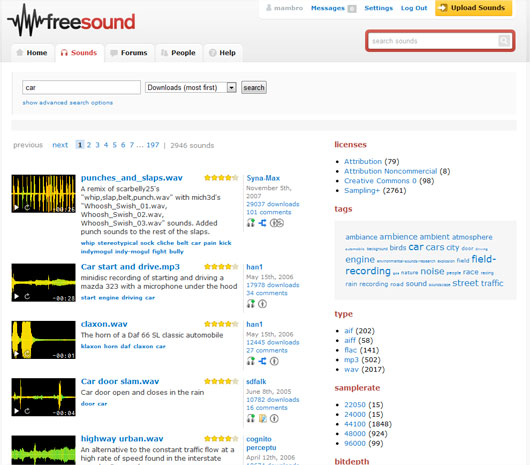
Task: Rate highway urban.wav with the star rating
Action: [x=221, y=439]
